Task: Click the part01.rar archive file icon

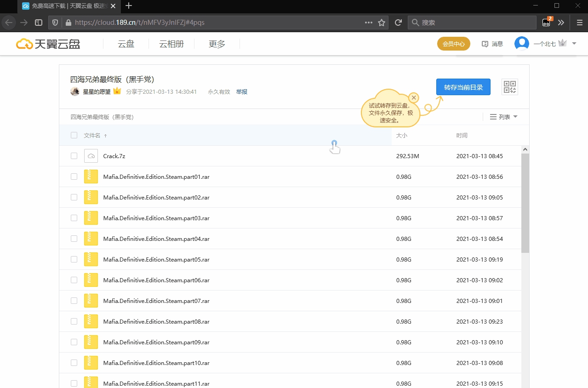Action: [91, 177]
